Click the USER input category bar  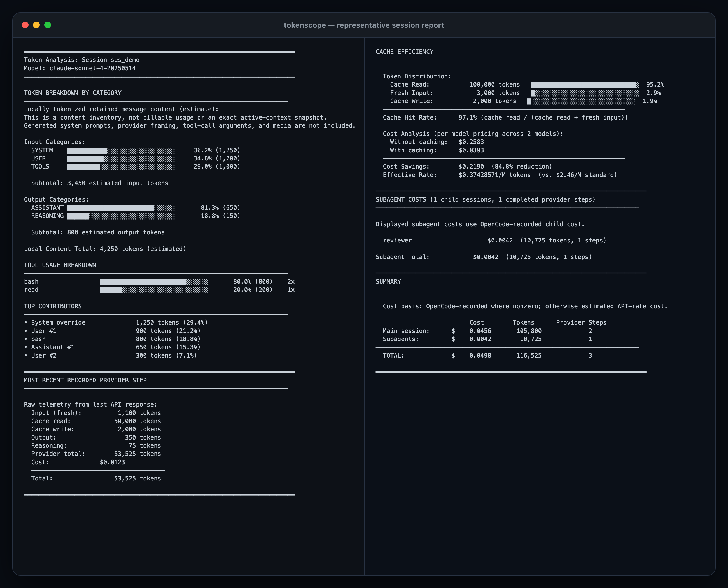121,158
